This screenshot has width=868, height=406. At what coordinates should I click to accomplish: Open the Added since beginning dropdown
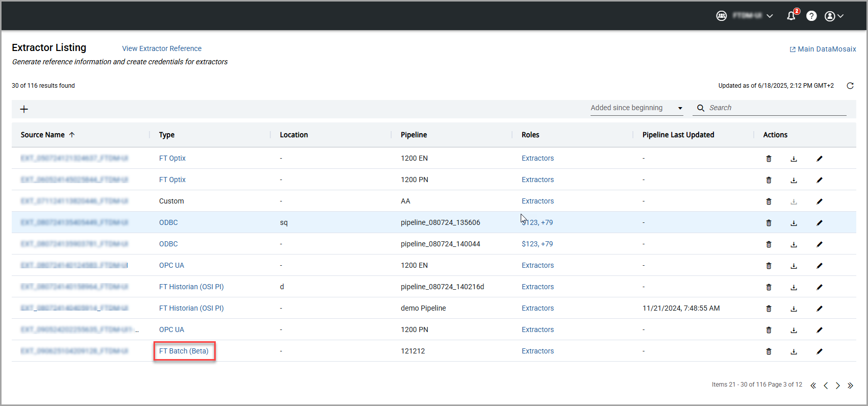636,108
